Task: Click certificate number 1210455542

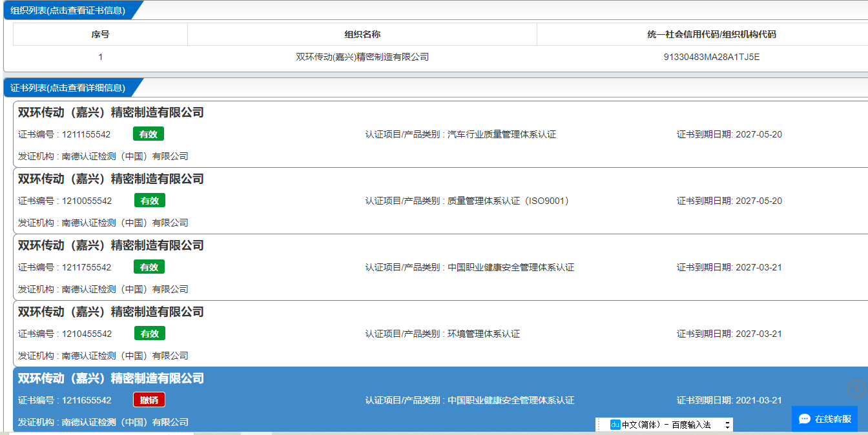Action: 87,334
